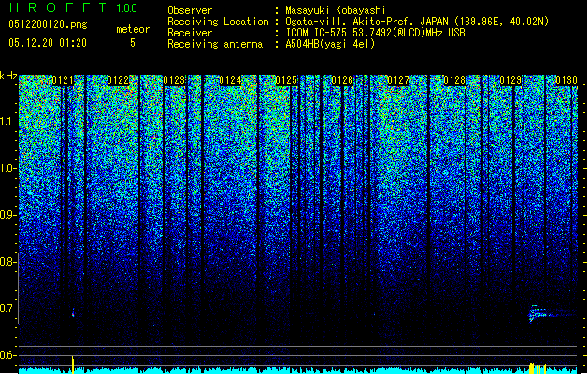
Task: Click the 0130 time marker
Action: point(566,80)
